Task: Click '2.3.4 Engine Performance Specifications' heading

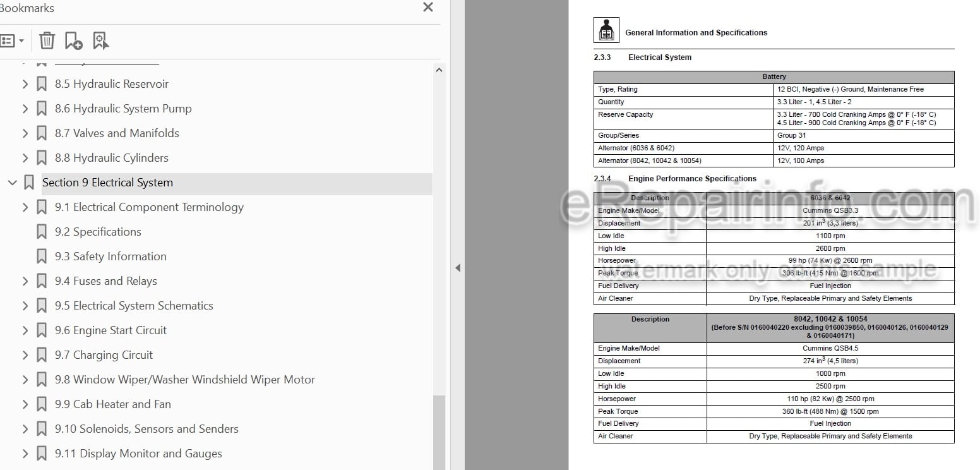Action: click(675, 179)
